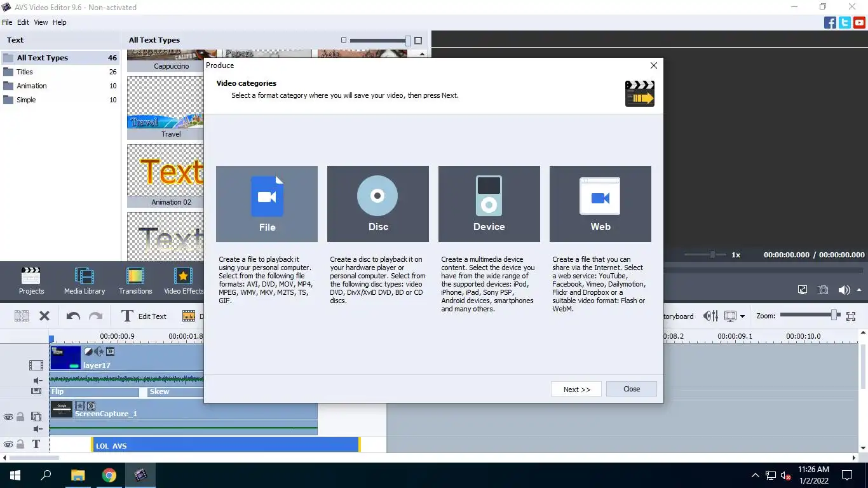Viewport: 868px width, 488px height.
Task: Click the text track T icon
Action: pos(36,444)
